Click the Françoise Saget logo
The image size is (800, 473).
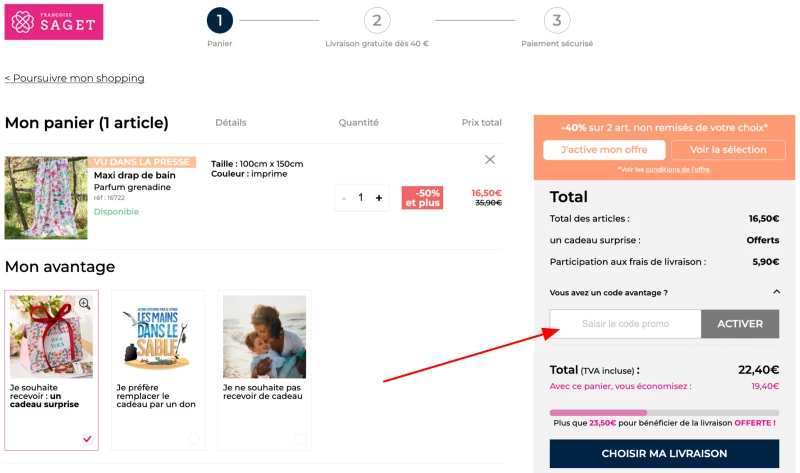pos(54,22)
